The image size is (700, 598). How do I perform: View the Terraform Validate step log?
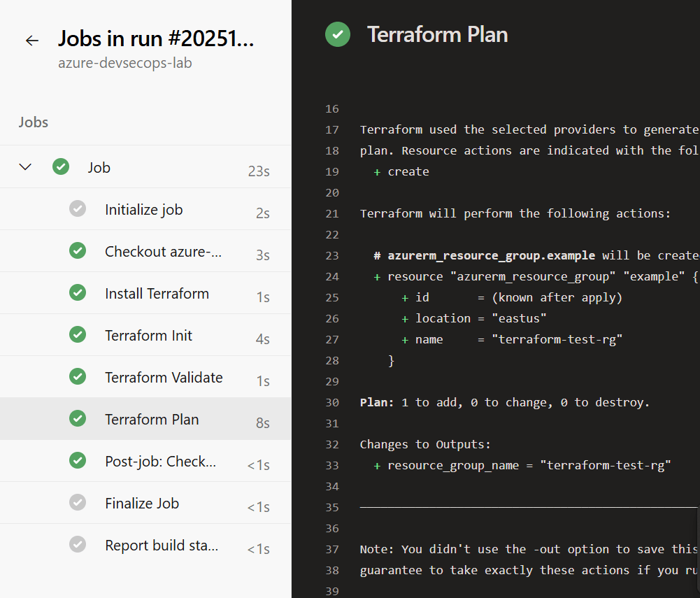click(x=164, y=378)
